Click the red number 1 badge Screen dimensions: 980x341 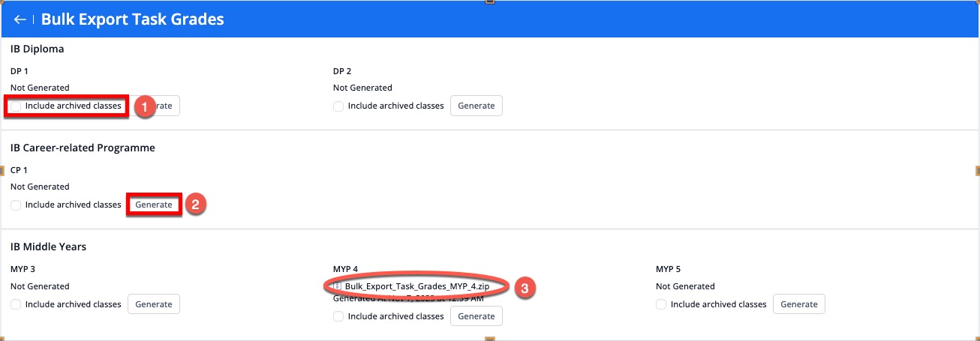pos(144,107)
